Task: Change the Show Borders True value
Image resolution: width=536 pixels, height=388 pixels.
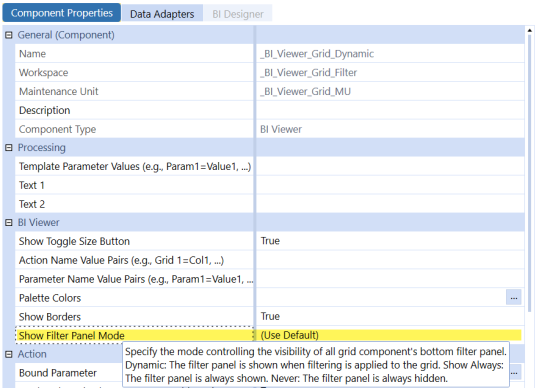Action: tap(390, 316)
